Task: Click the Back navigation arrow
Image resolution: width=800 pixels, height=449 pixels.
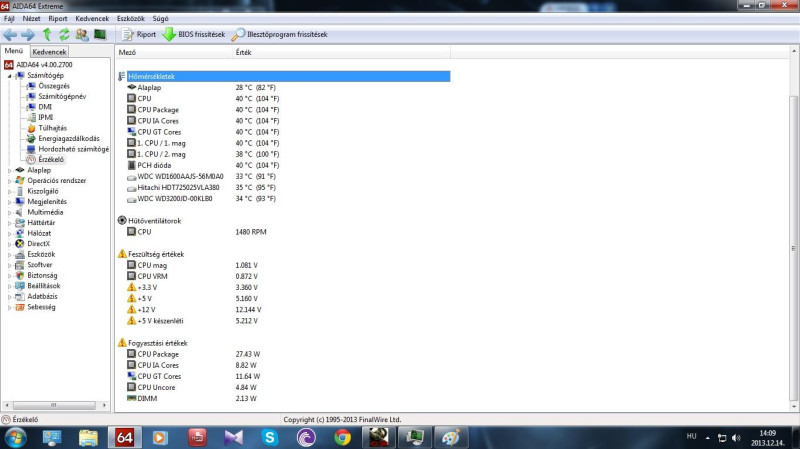Action: pos(10,35)
